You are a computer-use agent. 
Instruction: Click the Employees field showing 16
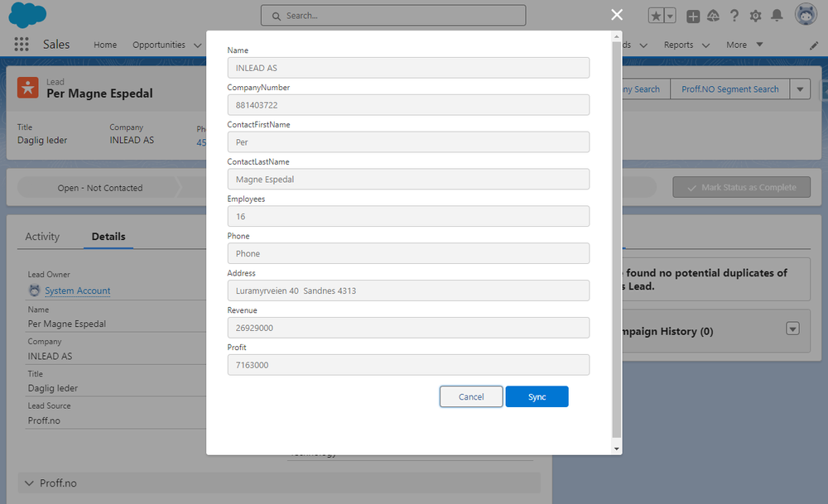tap(408, 216)
